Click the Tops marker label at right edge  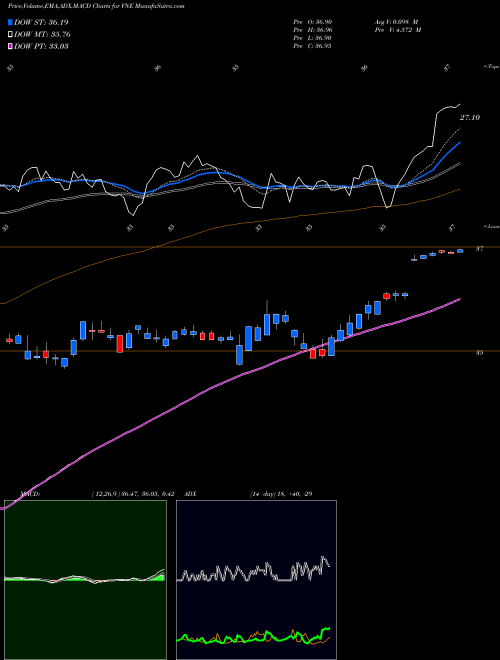tap(491, 67)
